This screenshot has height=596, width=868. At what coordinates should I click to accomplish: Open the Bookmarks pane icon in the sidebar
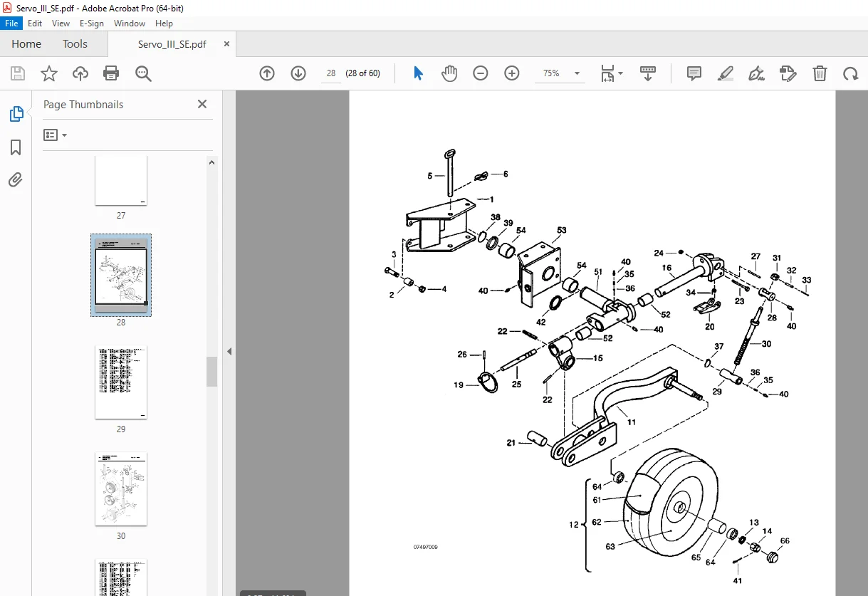(16, 147)
